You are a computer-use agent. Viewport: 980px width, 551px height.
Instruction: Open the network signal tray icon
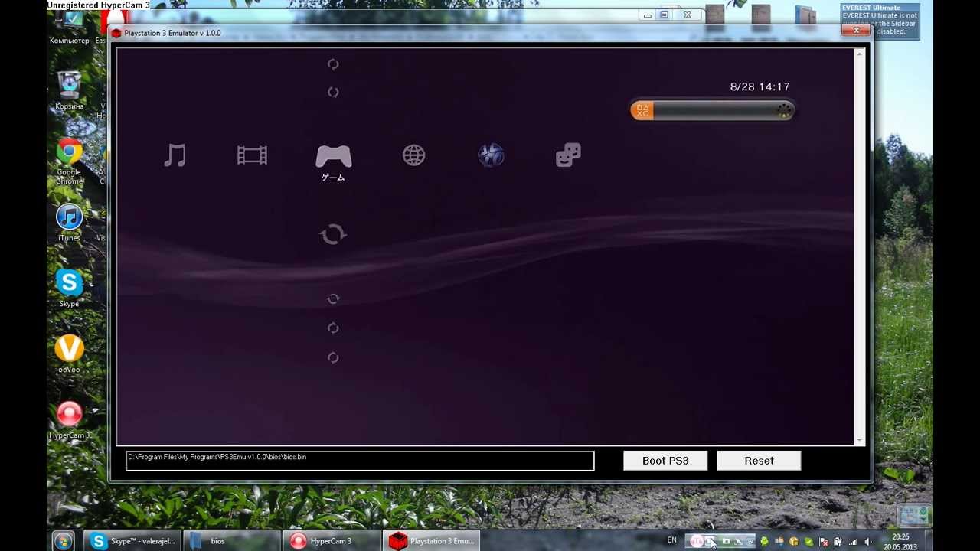point(853,542)
